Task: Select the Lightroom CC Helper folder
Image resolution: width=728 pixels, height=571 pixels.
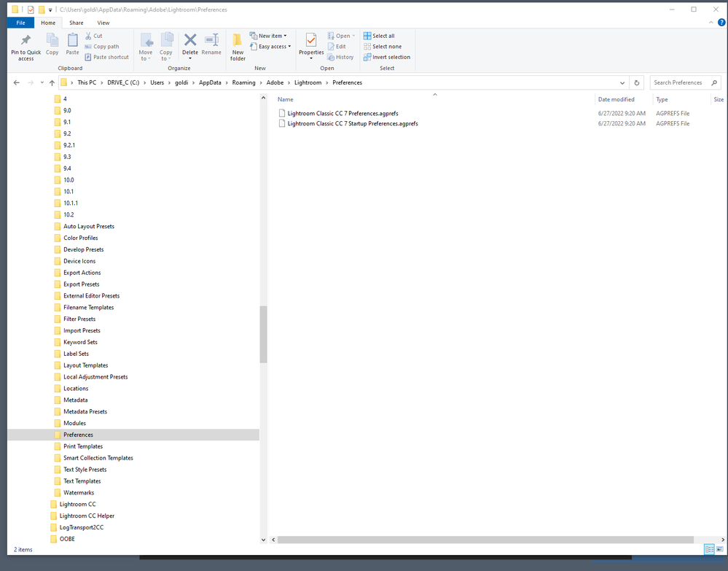Action: pos(87,516)
